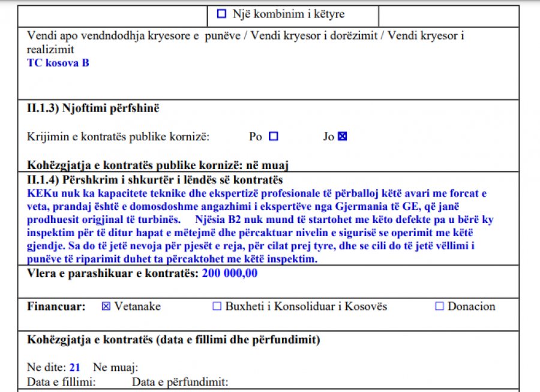Click the line starting 'gjendje. Sa do të jetë nevoja'
Screen dimensions: 540x392
click(x=251, y=246)
